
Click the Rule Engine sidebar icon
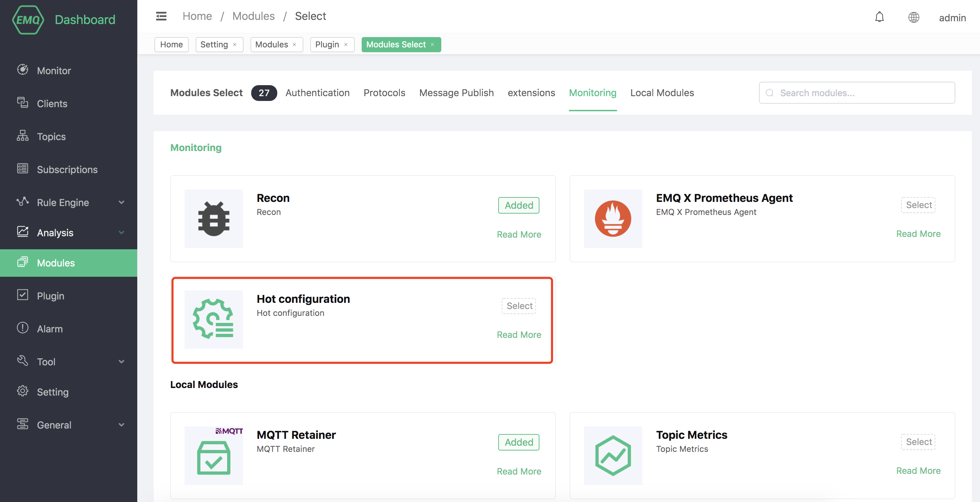click(x=22, y=202)
